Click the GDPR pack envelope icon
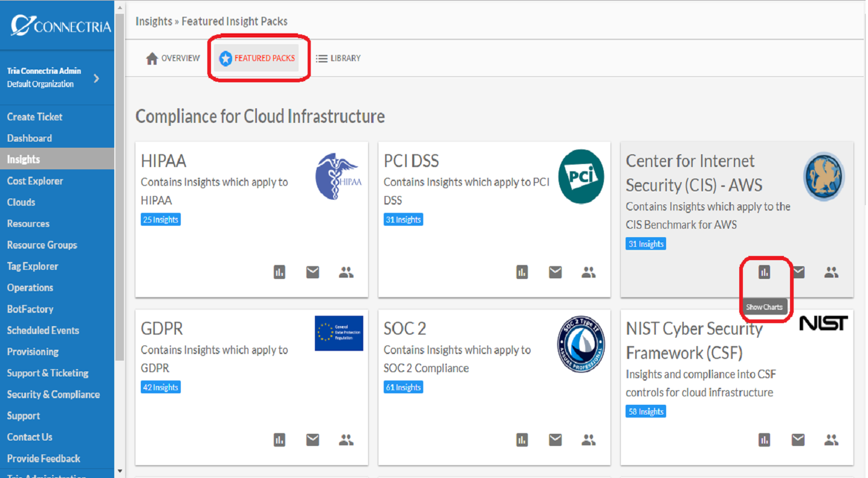 (313, 440)
